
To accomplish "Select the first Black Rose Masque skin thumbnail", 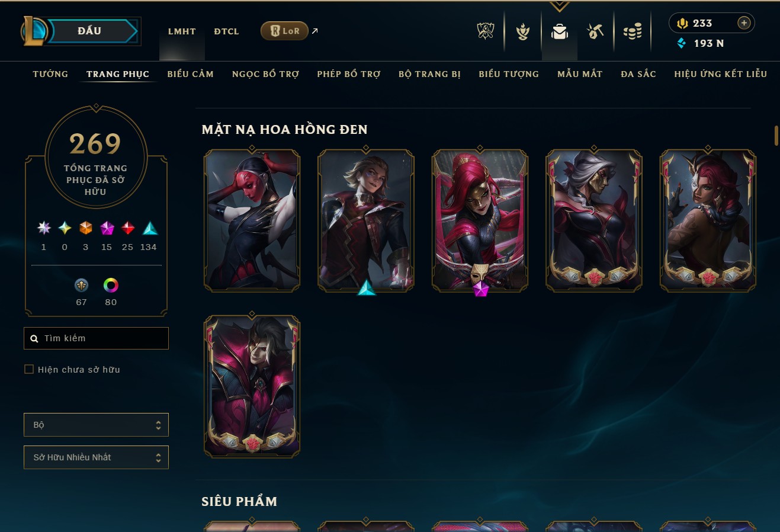I will click(252, 220).
